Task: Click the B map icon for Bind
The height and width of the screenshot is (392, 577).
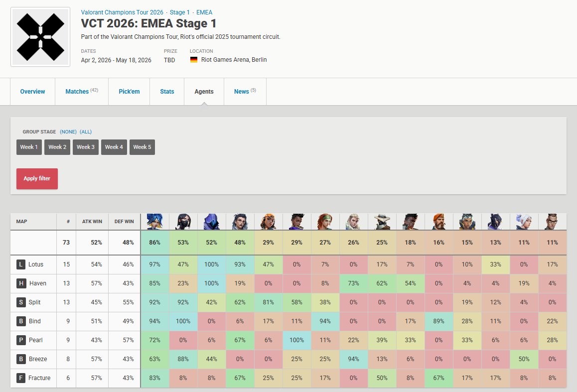Action: (21, 321)
